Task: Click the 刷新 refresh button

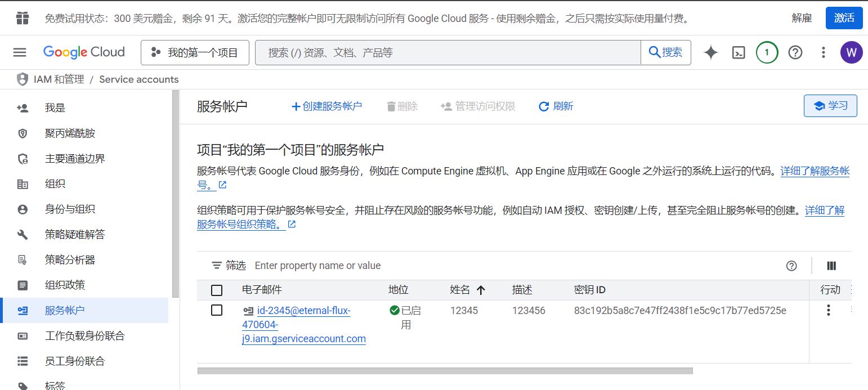Action: tap(556, 106)
